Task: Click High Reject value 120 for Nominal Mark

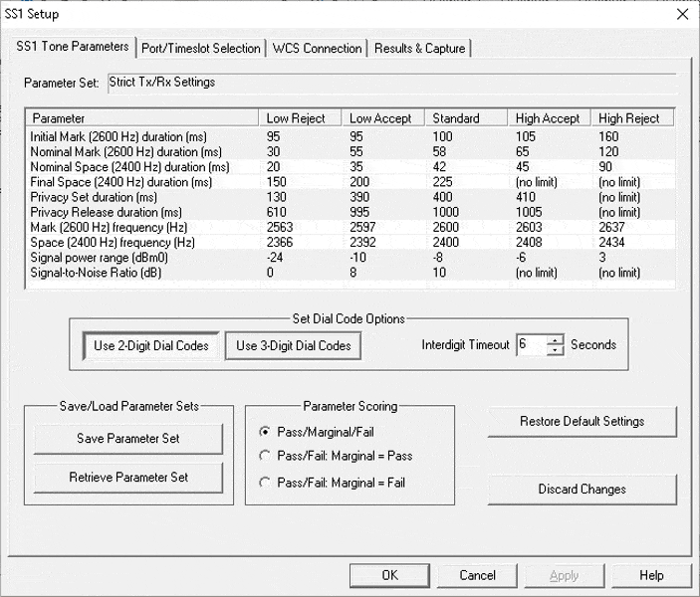Action: [x=608, y=151]
